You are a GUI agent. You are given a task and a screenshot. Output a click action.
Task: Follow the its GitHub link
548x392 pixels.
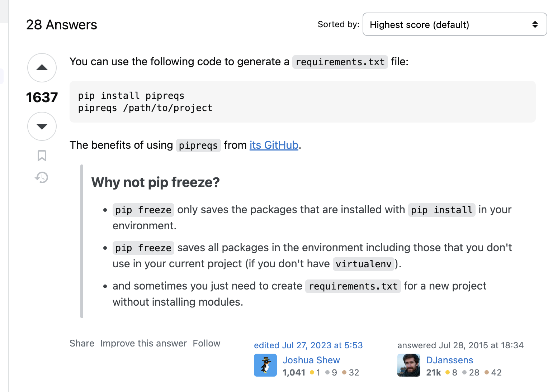click(x=274, y=145)
